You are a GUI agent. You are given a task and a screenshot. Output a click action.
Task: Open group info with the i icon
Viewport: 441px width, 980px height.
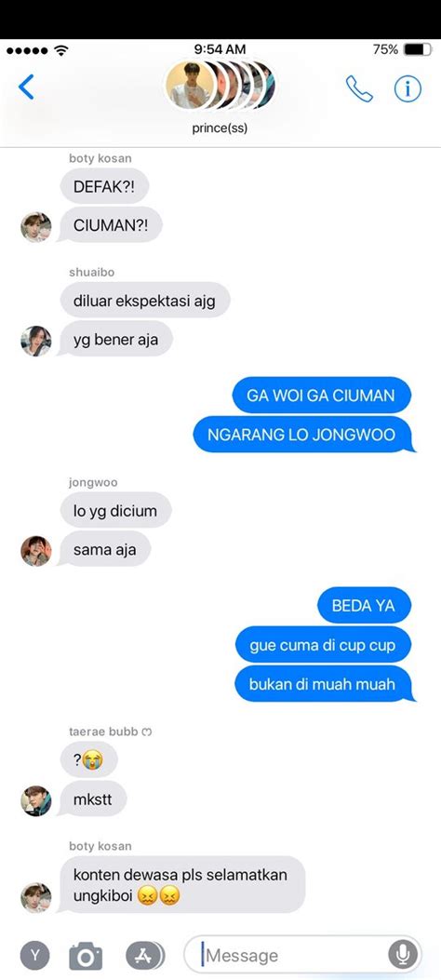pyautogui.click(x=408, y=88)
